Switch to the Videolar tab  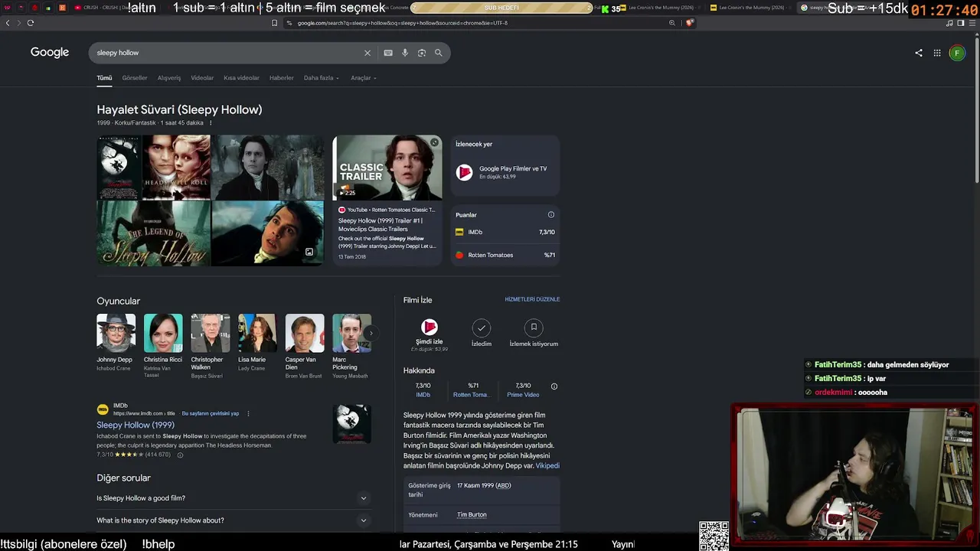(x=202, y=78)
